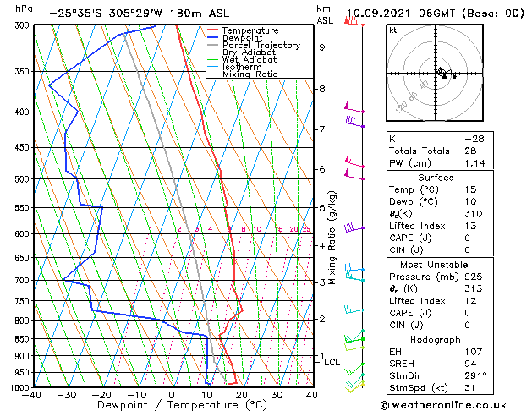Click the 0 temperature axis label
The image size is (532, 411).
coord(172,395)
